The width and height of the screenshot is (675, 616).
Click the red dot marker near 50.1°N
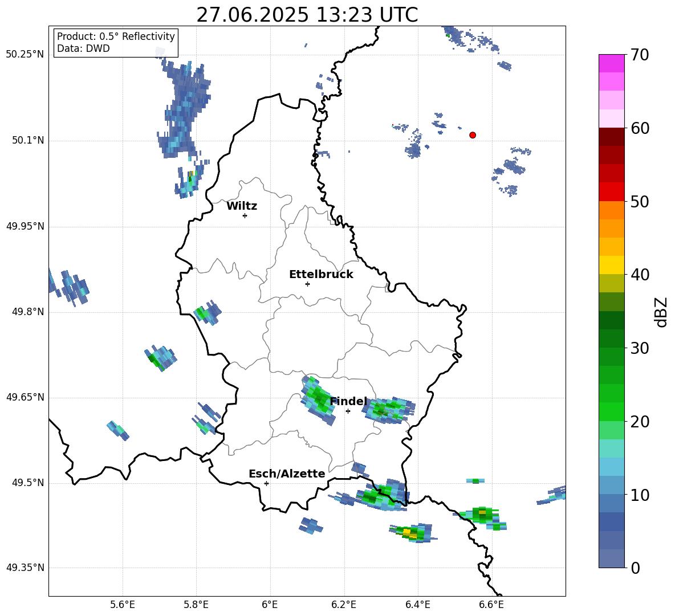(473, 135)
